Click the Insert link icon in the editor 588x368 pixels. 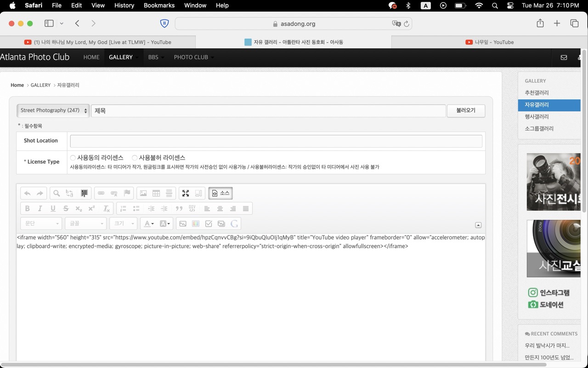(x=101, y=193)
